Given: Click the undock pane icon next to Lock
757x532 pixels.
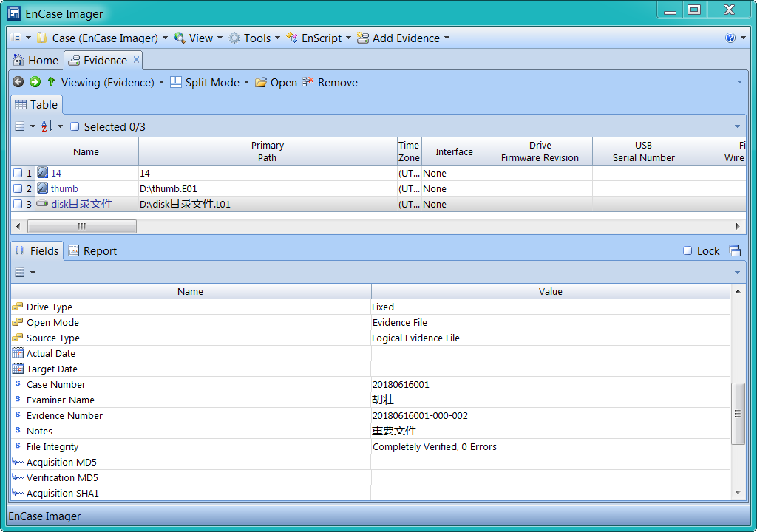Looking at the screenshot, I should (735, 250).
